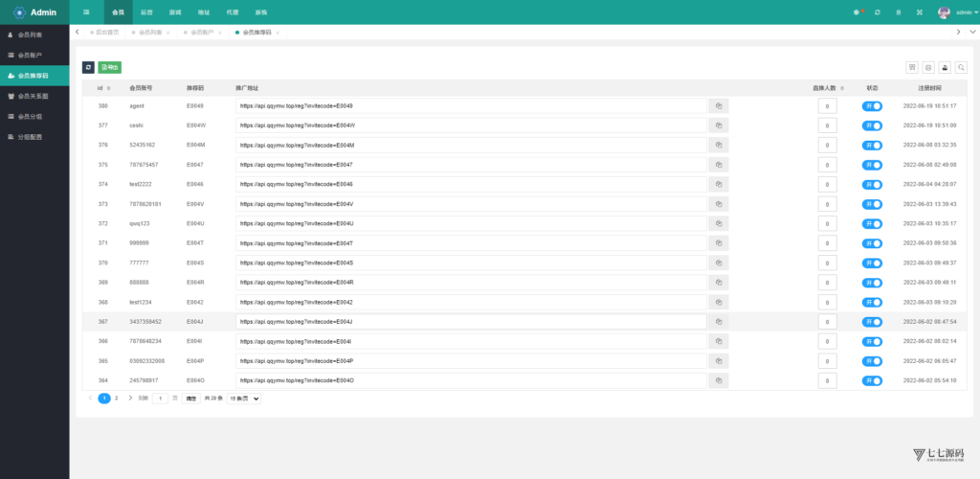
Task: Open 会员关系图 in the sidebar
Action: 33,96
